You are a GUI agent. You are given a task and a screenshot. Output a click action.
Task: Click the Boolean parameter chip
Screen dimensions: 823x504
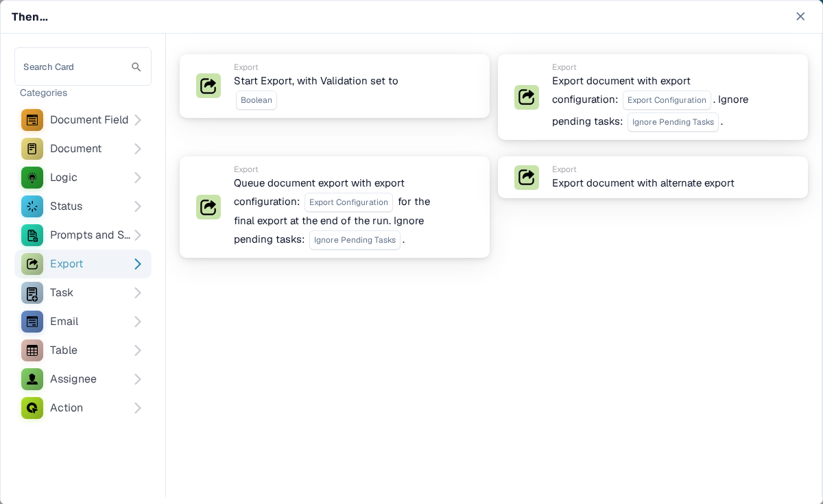pyautogui.click(x=257, y=100)
